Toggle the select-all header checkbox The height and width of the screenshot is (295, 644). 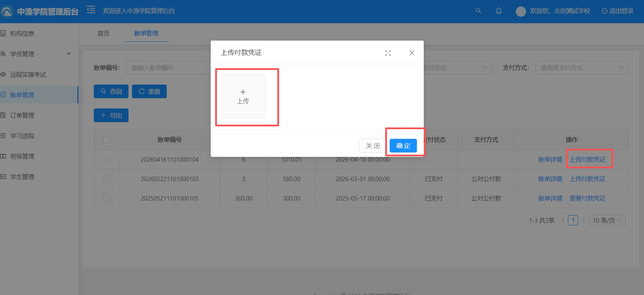coord(107,140)
